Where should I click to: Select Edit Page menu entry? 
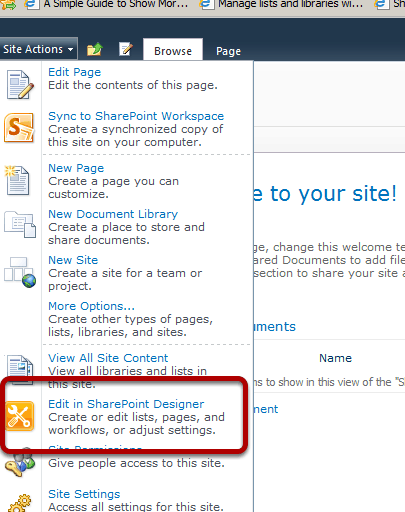pos(75,72)
